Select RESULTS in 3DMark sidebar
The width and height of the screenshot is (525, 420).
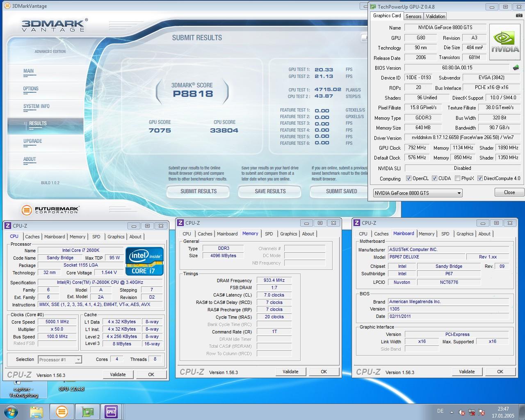tap(45, 126)
